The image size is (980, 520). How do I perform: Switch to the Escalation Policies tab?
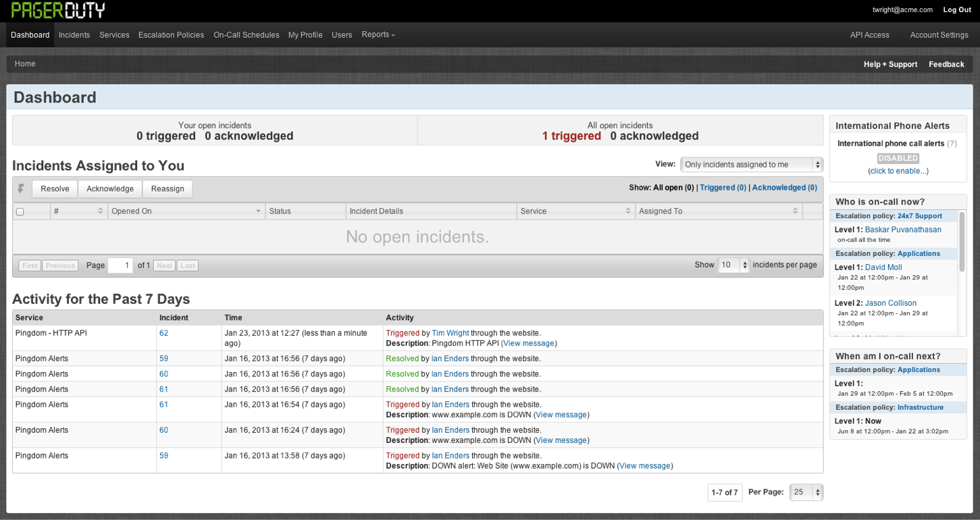pos(171,34)
